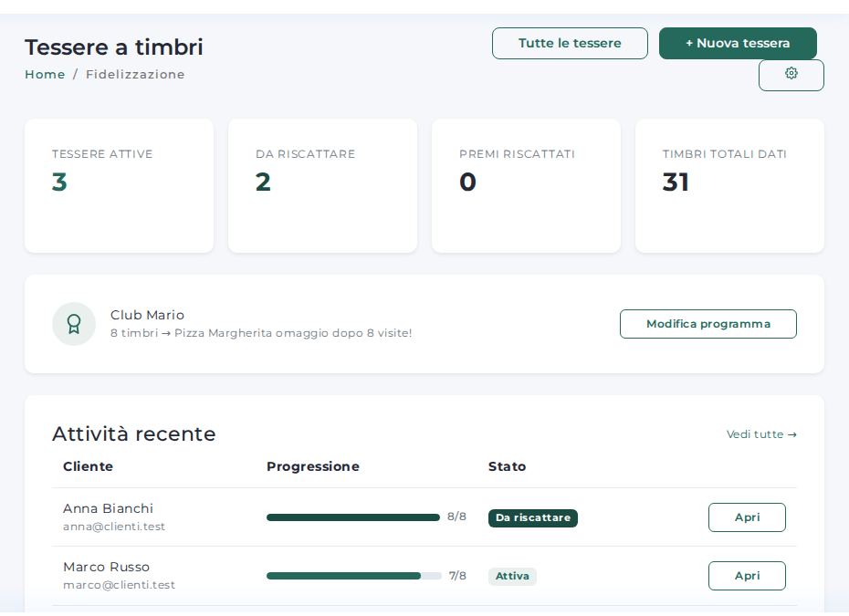Image resolution: width=849 pixels, height=616 pixels.
Task: Click Anna Bianchi's 8/8 progress bar
Action: (x=353, y=517)
